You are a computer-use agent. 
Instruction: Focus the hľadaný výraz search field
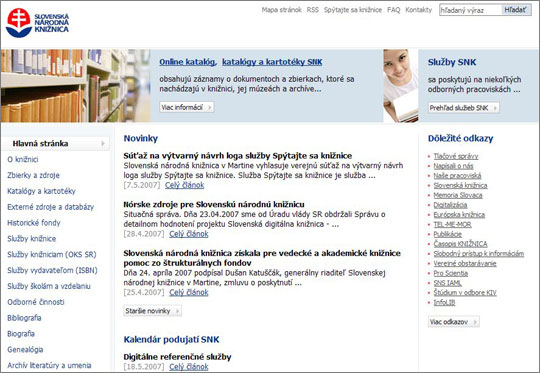[470, 10]
